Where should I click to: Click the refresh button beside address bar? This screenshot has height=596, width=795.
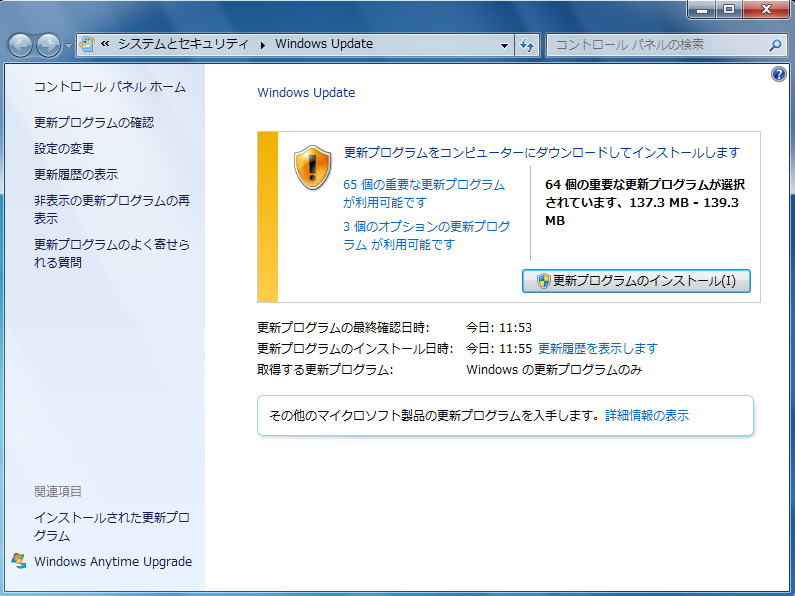(x=527, y=45)
